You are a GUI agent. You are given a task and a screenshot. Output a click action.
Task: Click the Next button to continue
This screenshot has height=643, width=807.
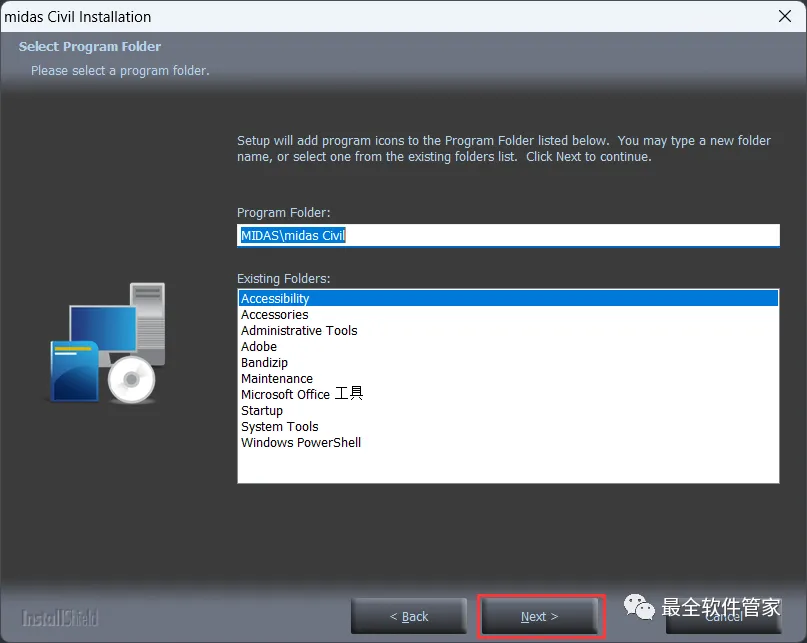point(539,616)
